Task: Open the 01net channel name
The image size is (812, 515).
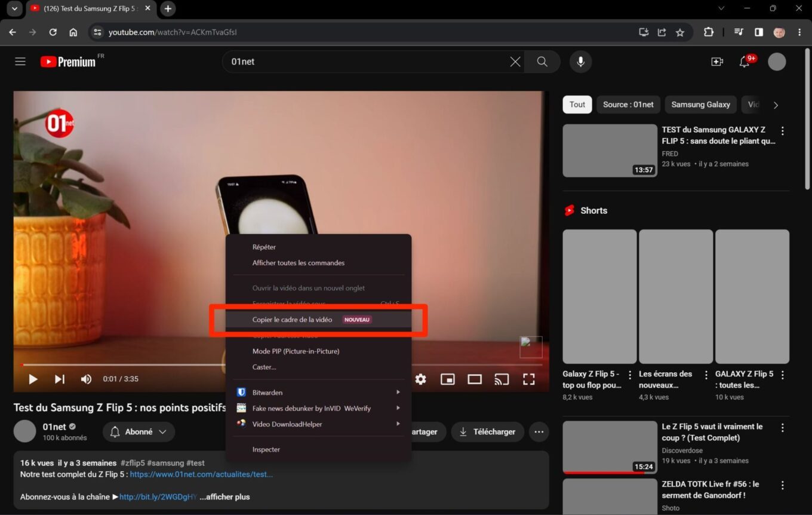Action: pos(54,427)
